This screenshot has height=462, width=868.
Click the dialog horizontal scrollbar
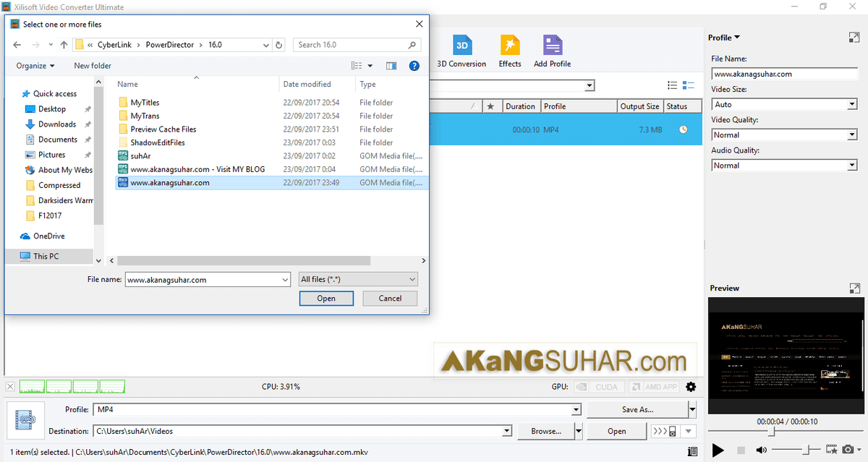pos(242,260)
